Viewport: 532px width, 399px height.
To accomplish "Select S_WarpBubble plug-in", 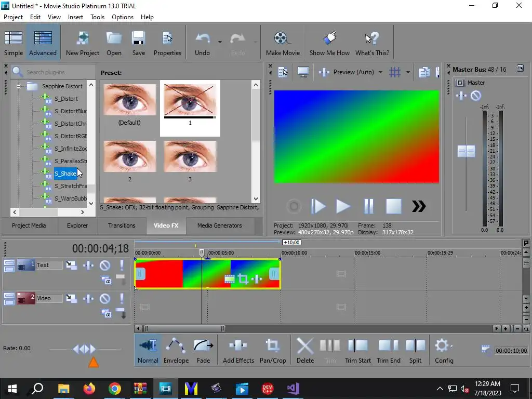I will tap(71, 198).
